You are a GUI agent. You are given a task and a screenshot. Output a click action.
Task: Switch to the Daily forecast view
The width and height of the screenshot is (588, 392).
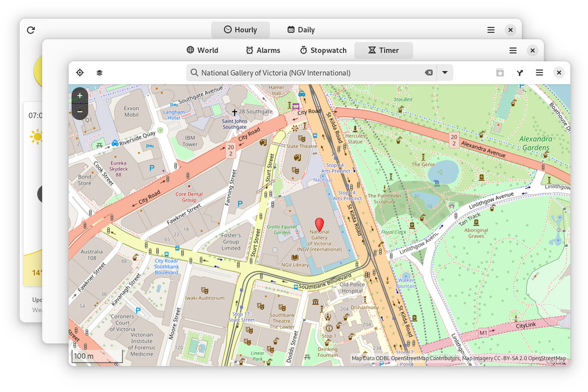click(300, 30)
